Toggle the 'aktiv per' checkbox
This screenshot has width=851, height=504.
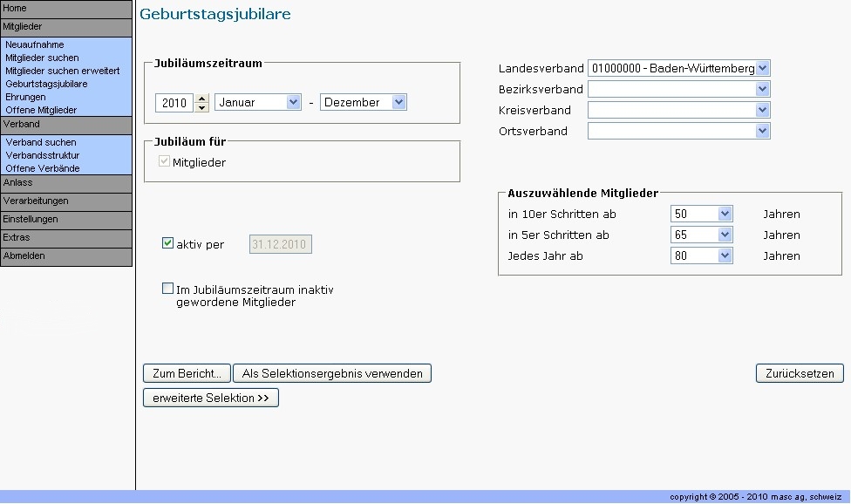pyautogui.click(x=168, y=244)
